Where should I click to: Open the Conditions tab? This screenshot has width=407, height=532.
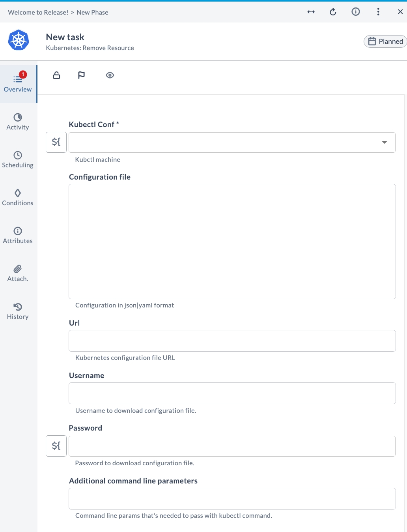[x=18, y=197]
